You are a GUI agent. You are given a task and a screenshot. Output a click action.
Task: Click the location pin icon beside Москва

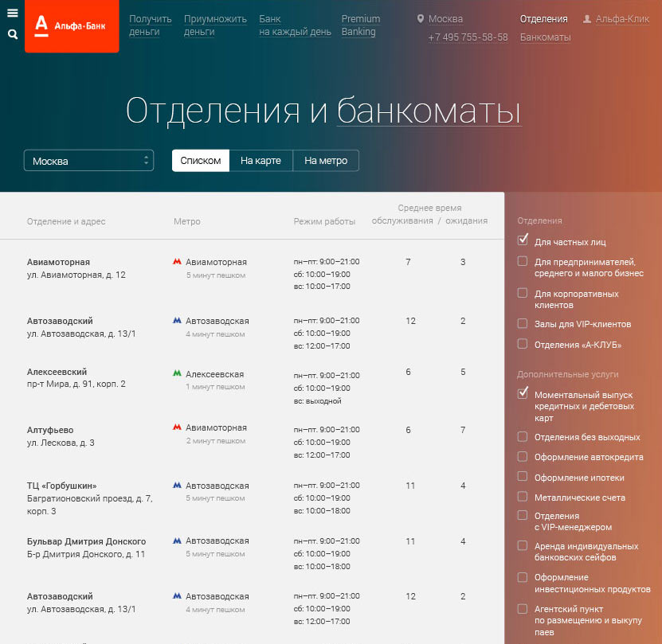click(420, 18)
